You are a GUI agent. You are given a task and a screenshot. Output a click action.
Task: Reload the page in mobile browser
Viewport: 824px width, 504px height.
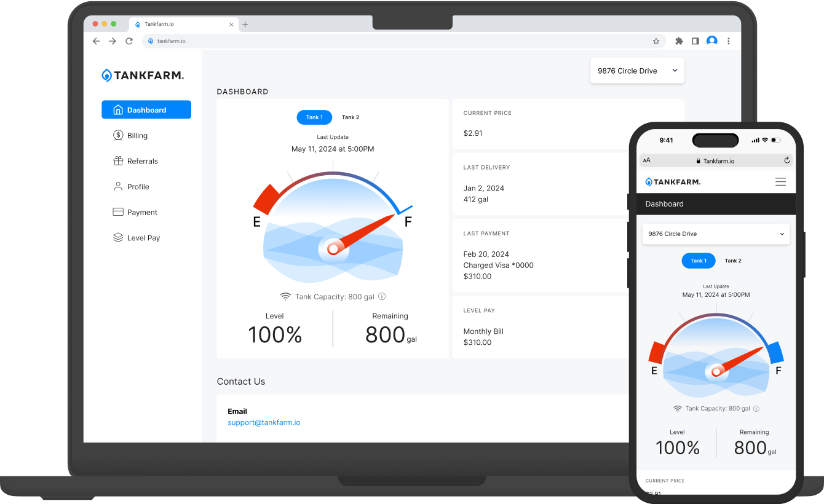786,160
